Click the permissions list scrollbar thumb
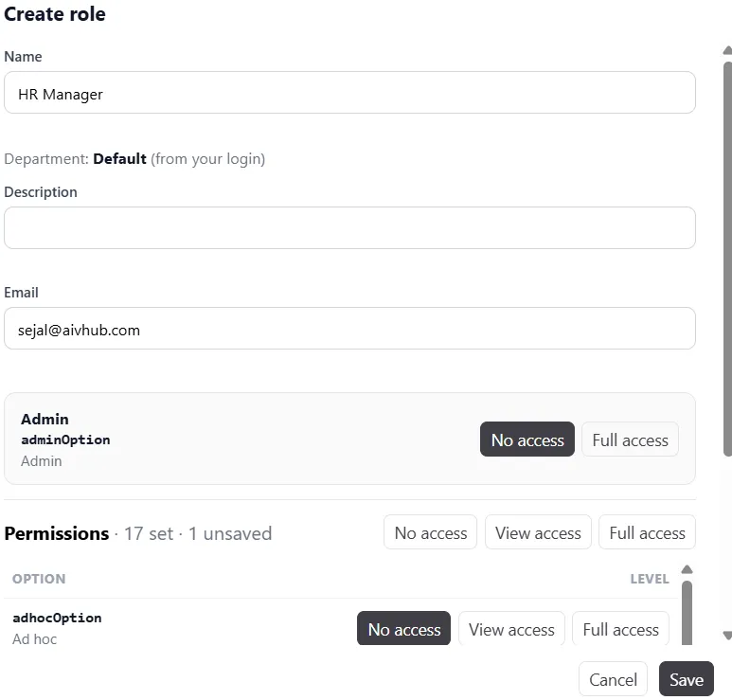The width and height of the screenshot is (732, 700). click(687, 613)
